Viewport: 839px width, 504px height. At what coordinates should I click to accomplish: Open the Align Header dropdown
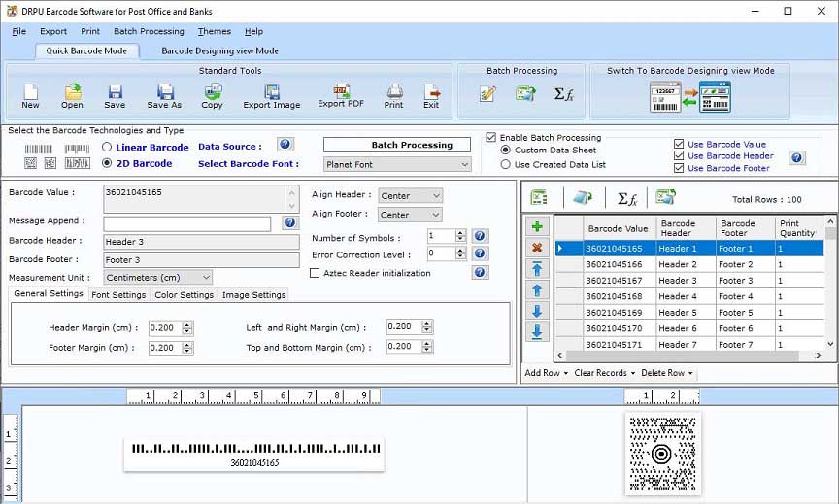(x=411, y=196)
